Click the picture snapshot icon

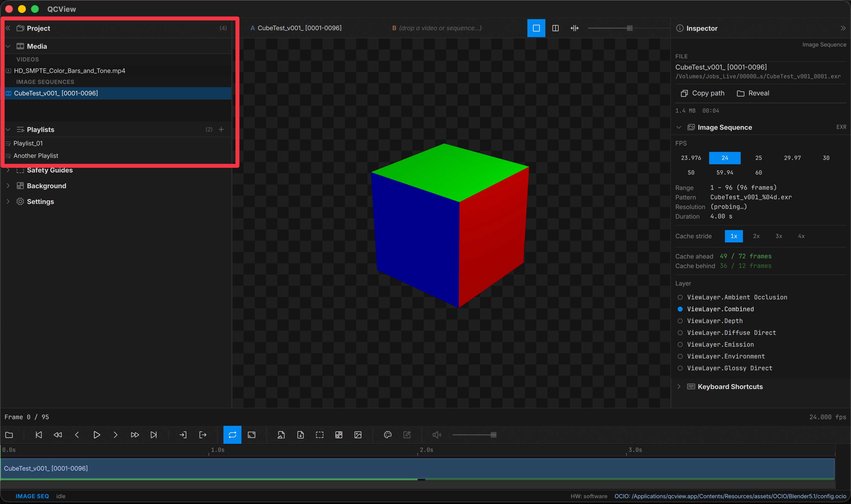(358, 435)
